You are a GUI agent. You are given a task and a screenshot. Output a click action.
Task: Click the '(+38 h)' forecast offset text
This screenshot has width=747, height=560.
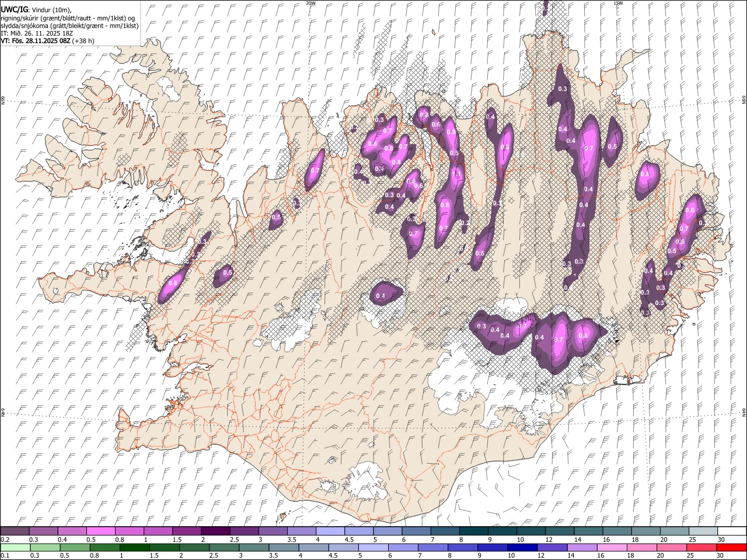[x=83, y=41]
